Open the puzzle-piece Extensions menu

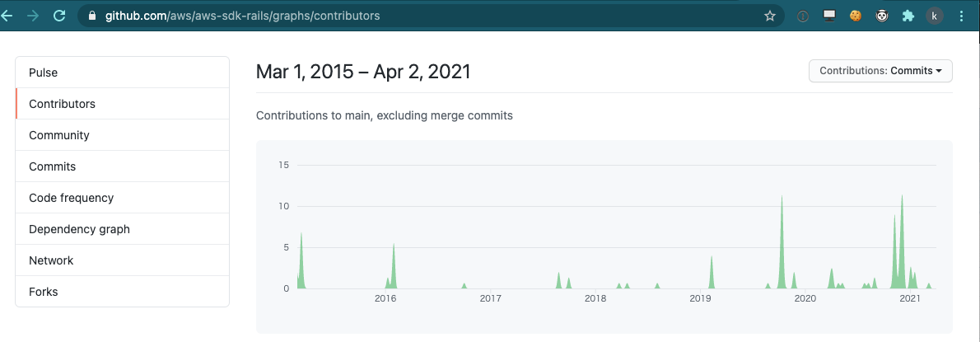coord(908,16)
